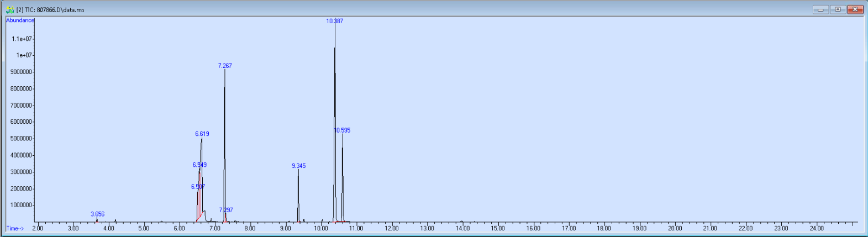Click the Abundance axis label

20,20
